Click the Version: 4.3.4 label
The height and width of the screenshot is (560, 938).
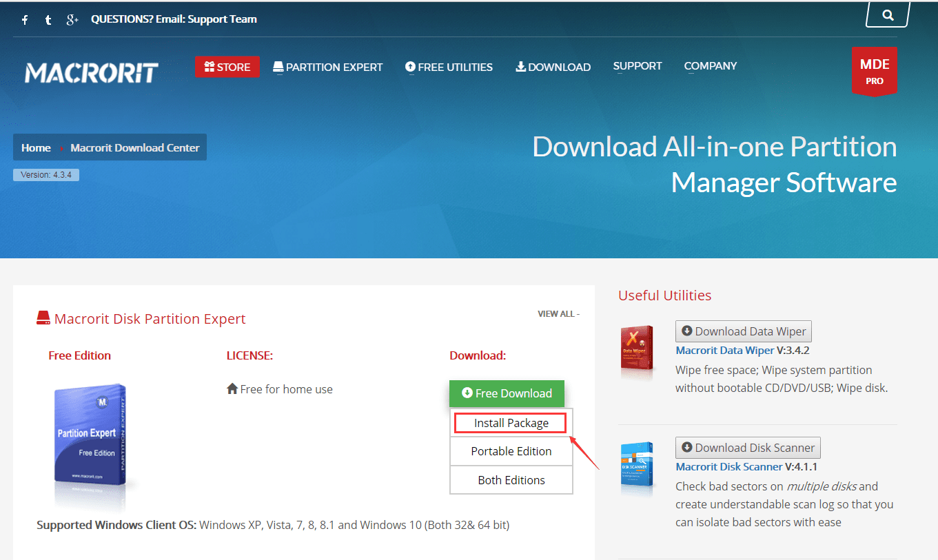pyautogui.click(x=46, y=175)
